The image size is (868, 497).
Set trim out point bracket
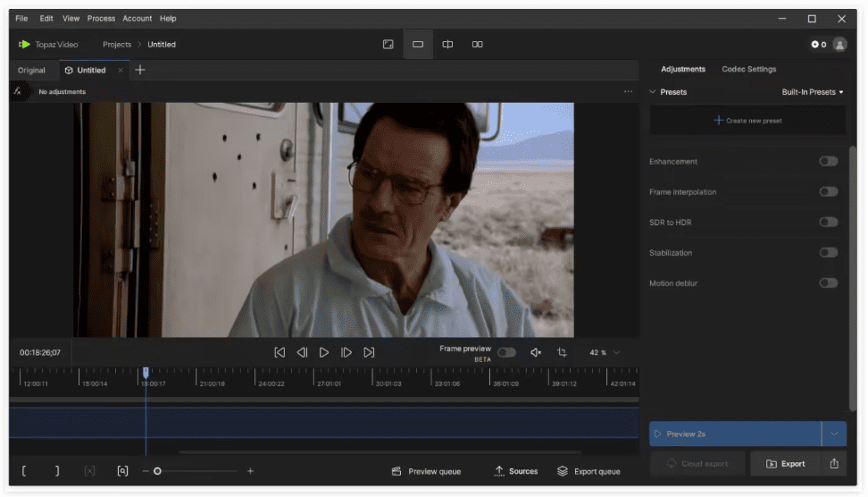click(57, 471)
